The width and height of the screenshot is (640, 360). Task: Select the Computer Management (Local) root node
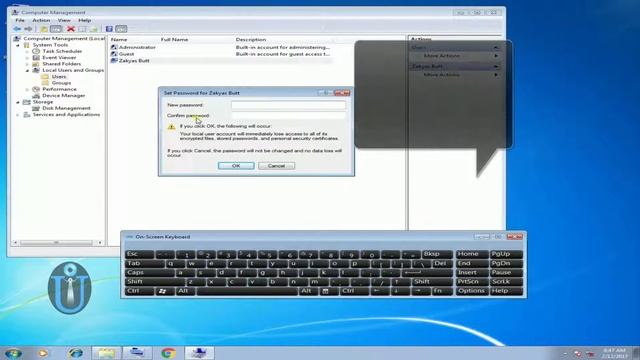pos(64,38)
